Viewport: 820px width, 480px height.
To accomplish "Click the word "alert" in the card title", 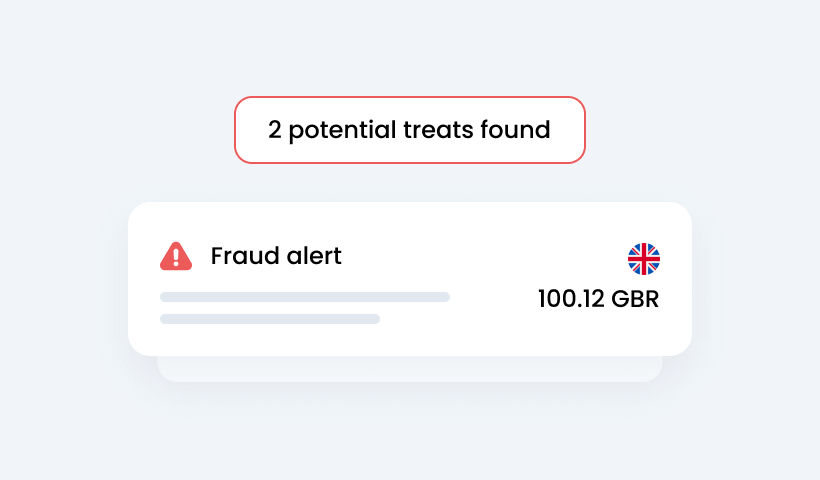I will tap(310, 256).
